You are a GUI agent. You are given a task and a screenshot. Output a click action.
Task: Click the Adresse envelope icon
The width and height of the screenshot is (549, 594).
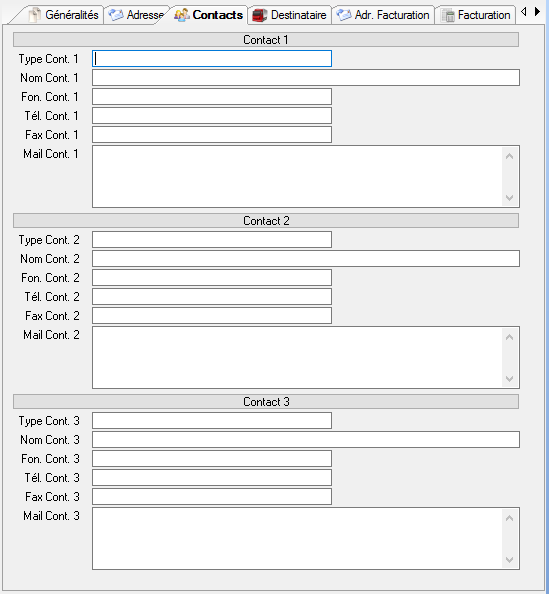point(116,15)
